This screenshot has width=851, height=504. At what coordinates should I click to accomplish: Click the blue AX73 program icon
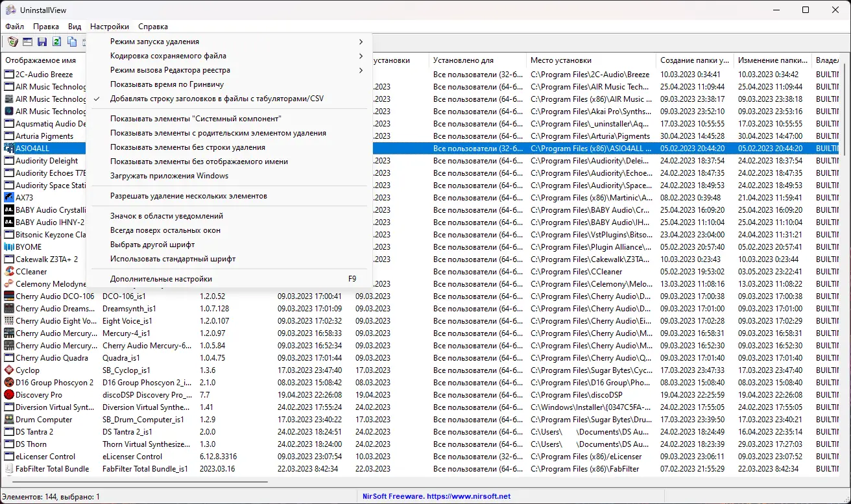point(9,198)
